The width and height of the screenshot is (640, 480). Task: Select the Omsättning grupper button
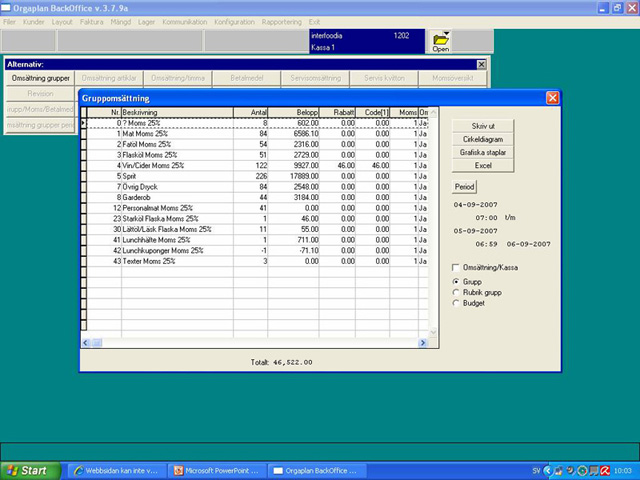point(40,78)
